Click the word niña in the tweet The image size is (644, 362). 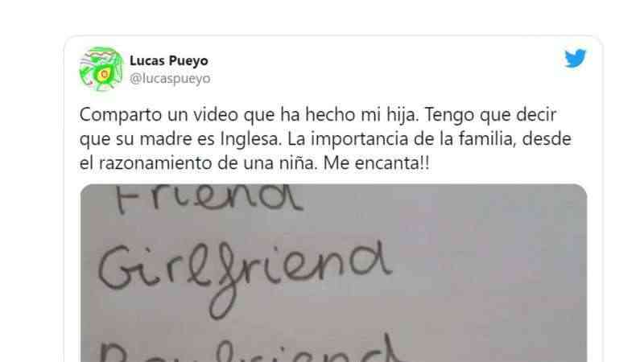(303, 163)
